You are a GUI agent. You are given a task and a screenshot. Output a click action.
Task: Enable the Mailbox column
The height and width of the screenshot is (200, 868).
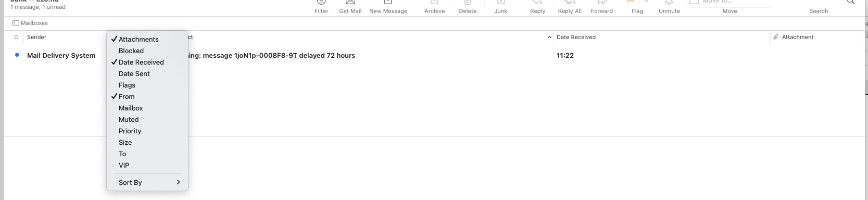pyautogui.click(x=147, y=108)
